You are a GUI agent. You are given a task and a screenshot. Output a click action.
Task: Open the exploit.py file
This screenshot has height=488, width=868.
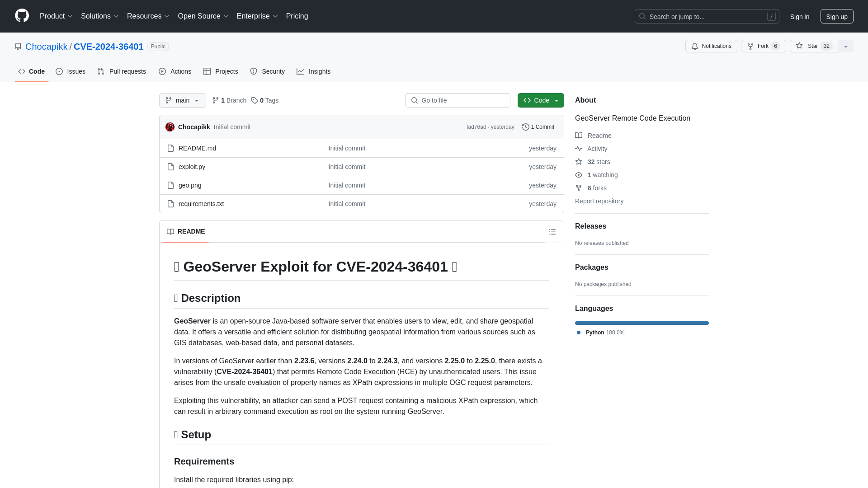point(192,167)
